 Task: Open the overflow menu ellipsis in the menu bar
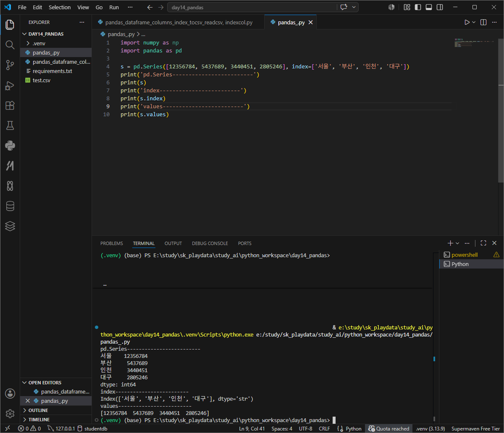(130, 7)
